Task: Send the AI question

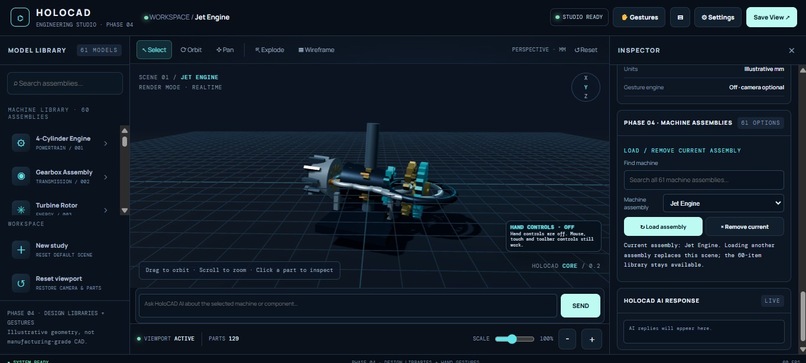Action: pos(580,305)
